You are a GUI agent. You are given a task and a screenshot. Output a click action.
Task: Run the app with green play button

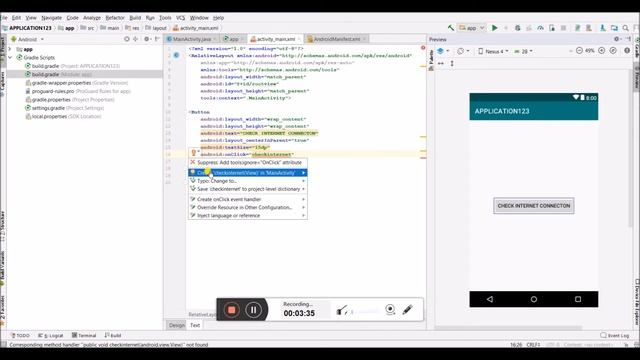(x=494, y=28)
